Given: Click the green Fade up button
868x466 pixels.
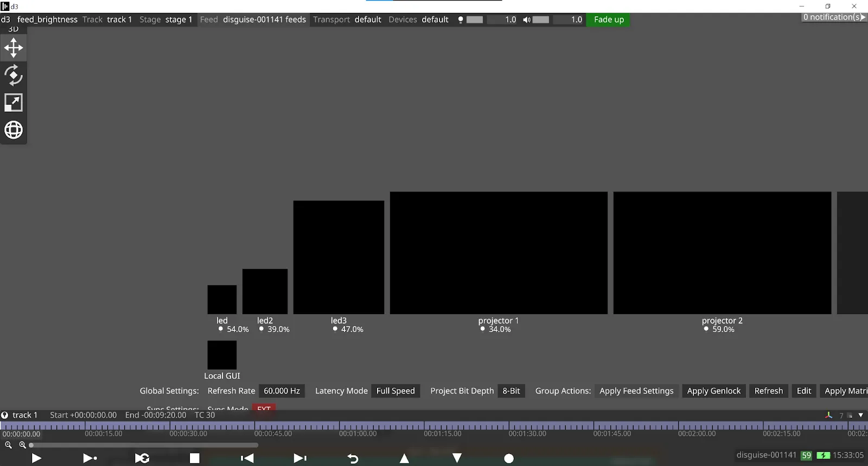Looking at the screenshot, I should (x=609, y=20).
